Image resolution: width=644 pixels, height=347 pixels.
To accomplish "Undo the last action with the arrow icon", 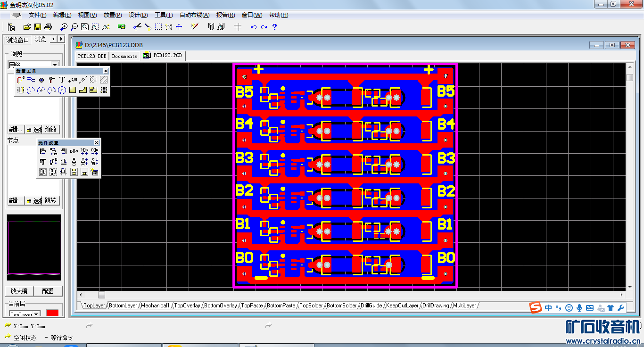I will 254,27.
